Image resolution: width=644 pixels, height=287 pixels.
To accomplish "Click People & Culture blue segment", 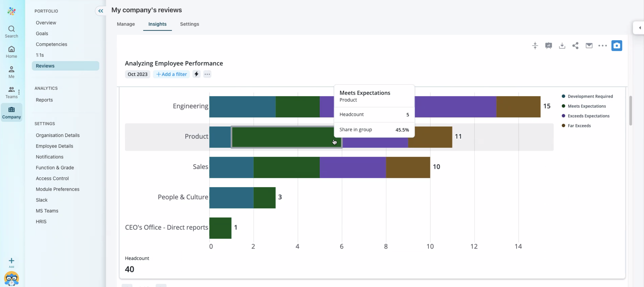I will pos(231,198).
